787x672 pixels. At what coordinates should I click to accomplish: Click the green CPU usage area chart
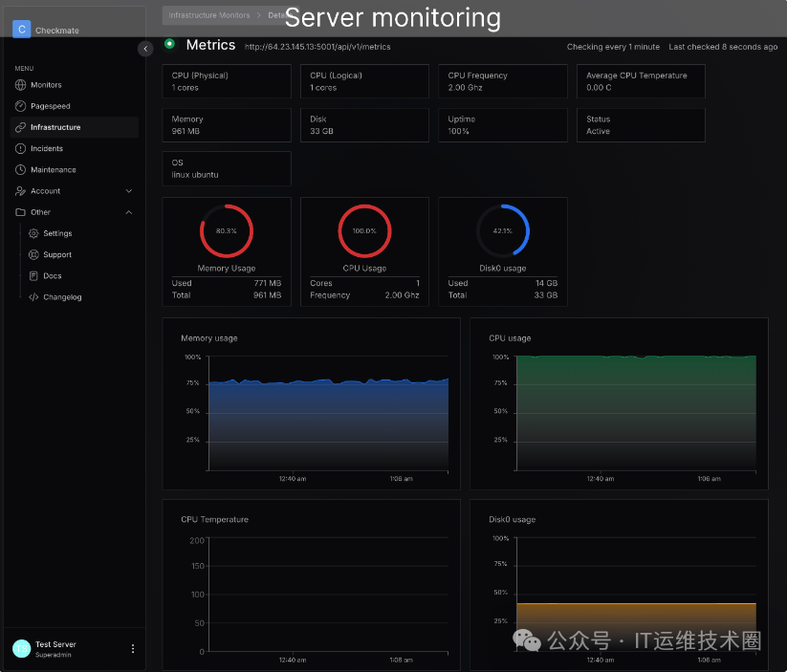[637, 413]
